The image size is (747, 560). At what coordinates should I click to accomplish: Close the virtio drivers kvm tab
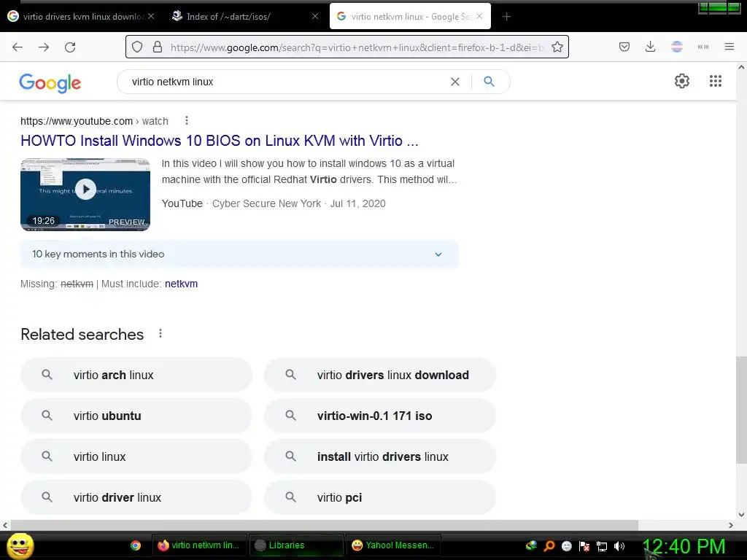[151, 17]
